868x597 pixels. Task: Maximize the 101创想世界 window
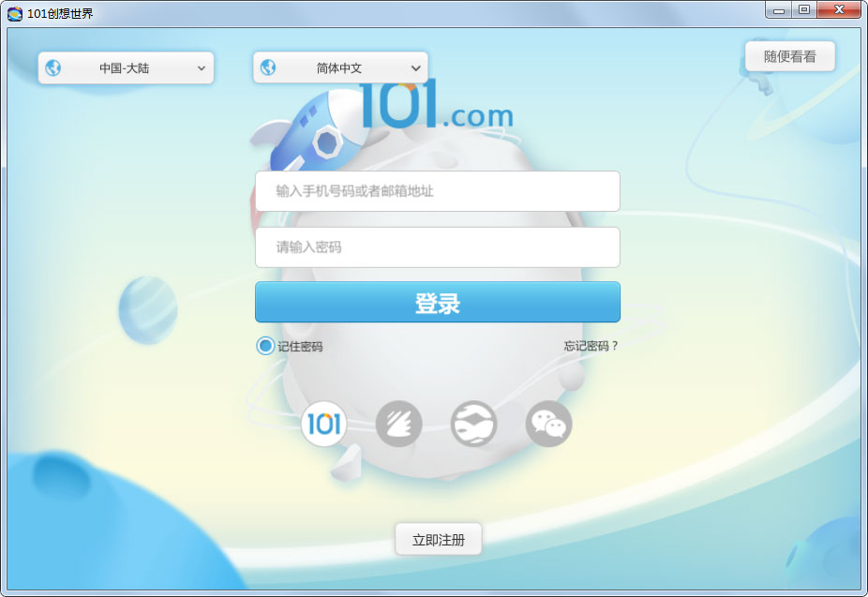coord(804,10)
